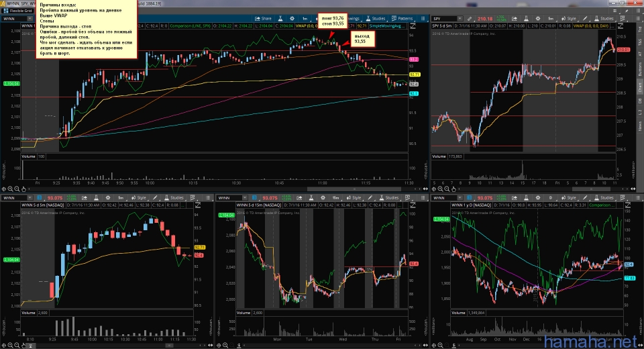The width and height of the screenshot is (644, 349).
Task: Maximize the WYNN 1m chart cell
Action: pos(413,26)
